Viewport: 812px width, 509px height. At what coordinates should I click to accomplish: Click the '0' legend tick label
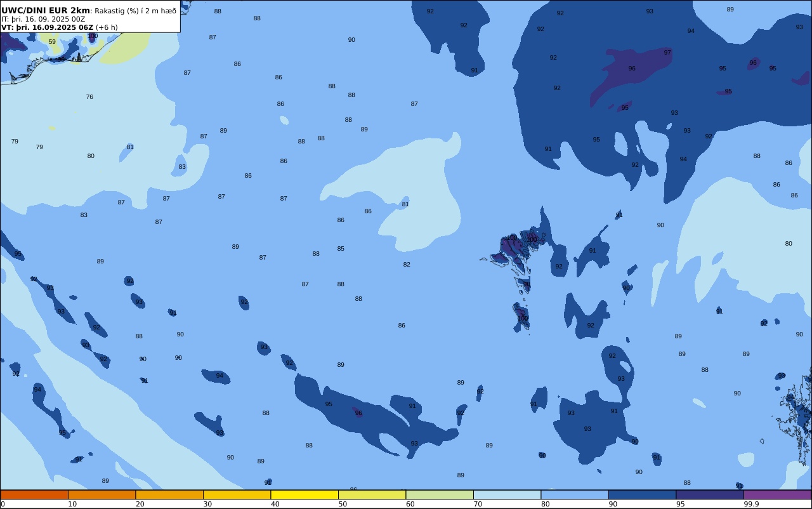[x=3, y=504]
